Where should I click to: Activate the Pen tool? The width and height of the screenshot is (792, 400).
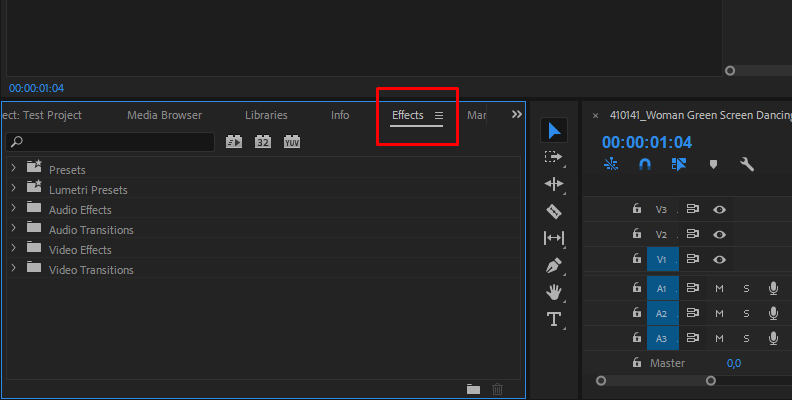pos(554,265)
